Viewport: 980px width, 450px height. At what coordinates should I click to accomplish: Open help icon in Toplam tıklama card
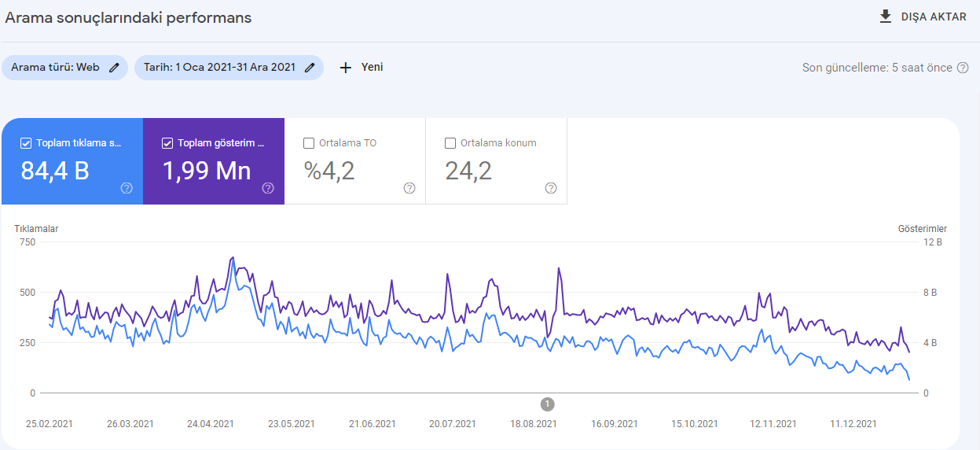[x=127, y=188]
